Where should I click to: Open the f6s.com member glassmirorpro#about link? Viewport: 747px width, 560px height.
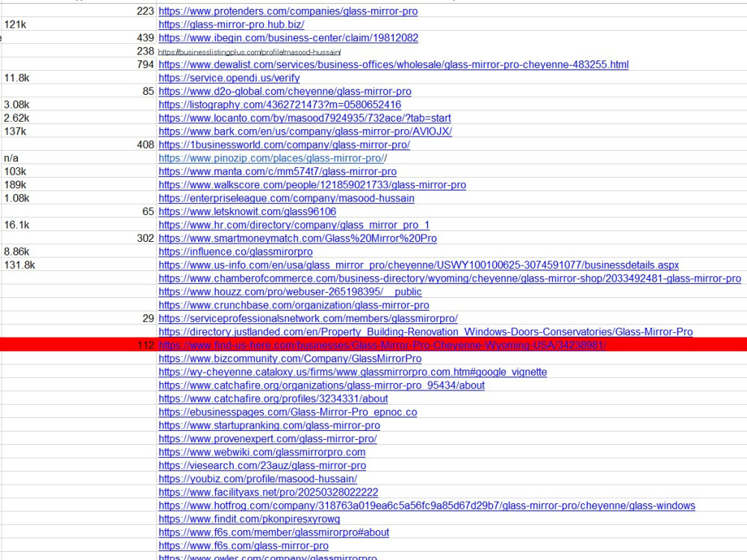pos(274,531)
